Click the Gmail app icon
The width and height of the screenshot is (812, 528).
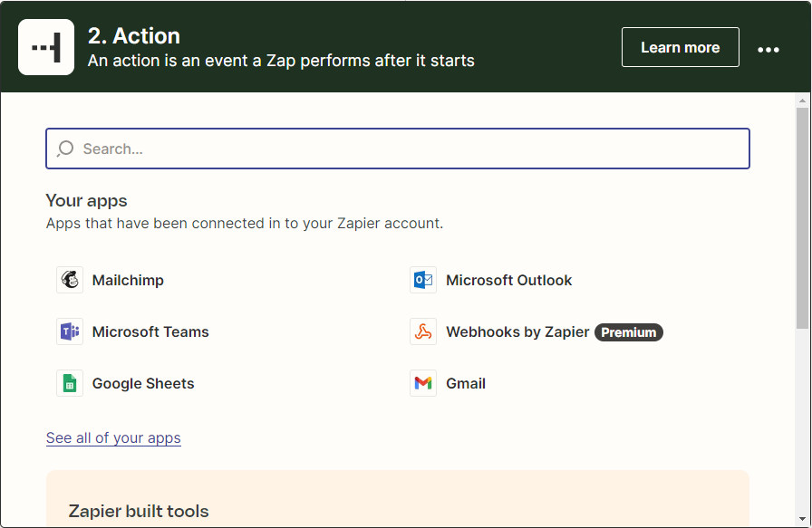pyautogui.click(x=423, y=384)
